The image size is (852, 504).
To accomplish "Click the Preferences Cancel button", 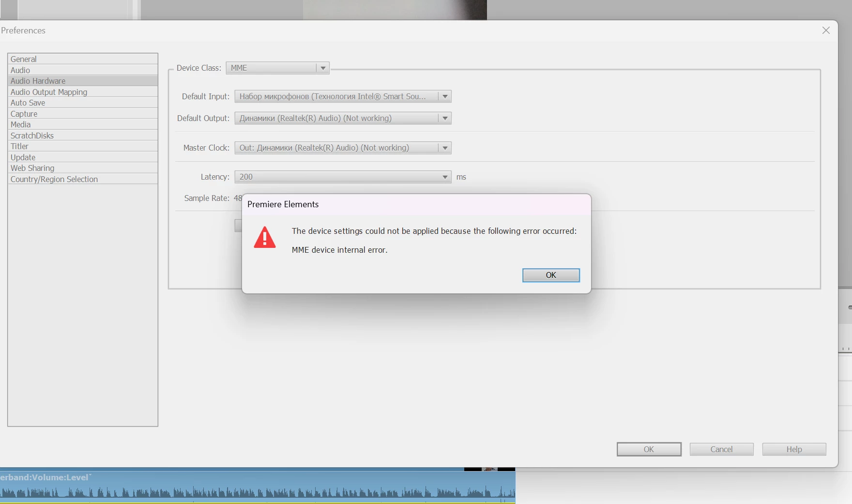I will pos(721,449).
